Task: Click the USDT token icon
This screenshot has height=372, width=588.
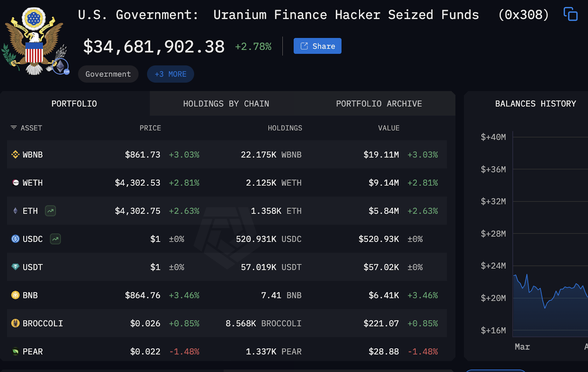Action: click(15, 267)
